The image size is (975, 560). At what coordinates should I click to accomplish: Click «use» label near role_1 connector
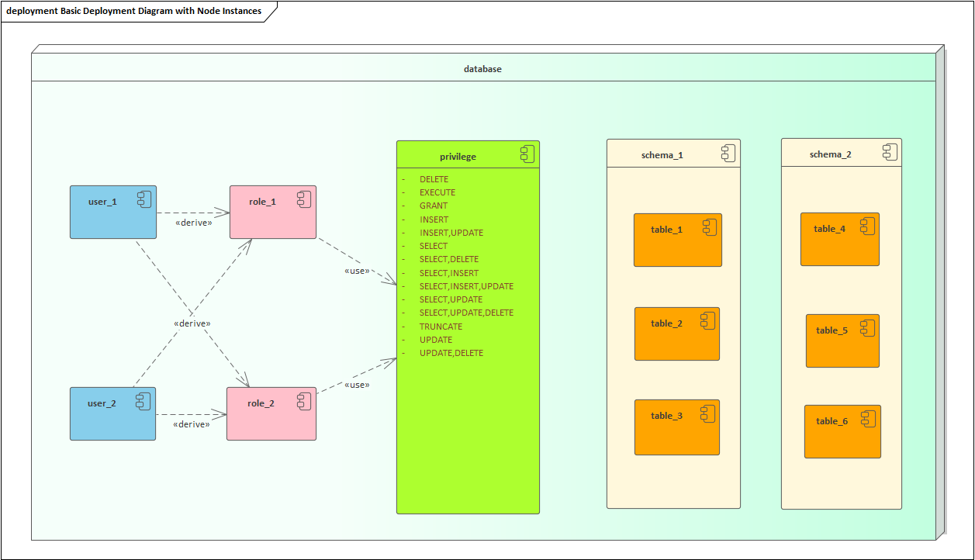357,271
